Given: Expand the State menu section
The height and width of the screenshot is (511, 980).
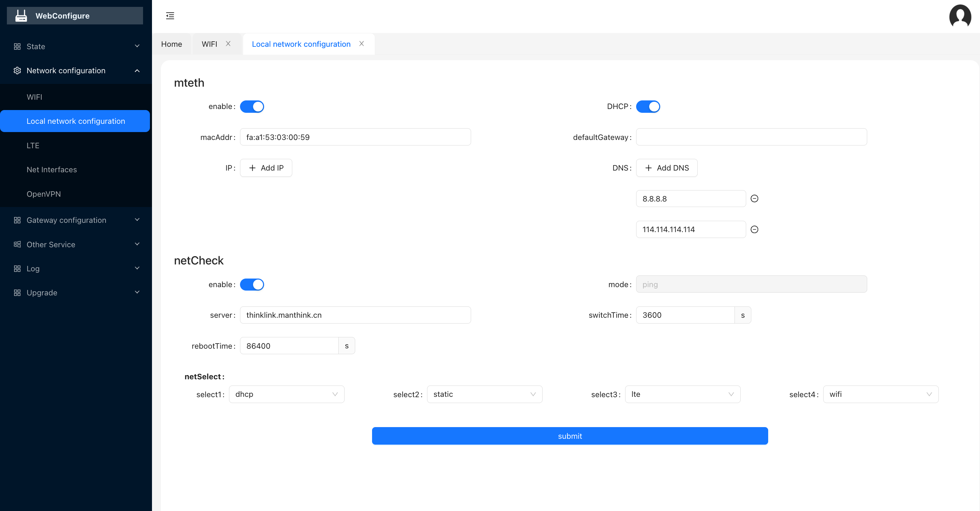Looking at the screenshot, I should (137, 46).
